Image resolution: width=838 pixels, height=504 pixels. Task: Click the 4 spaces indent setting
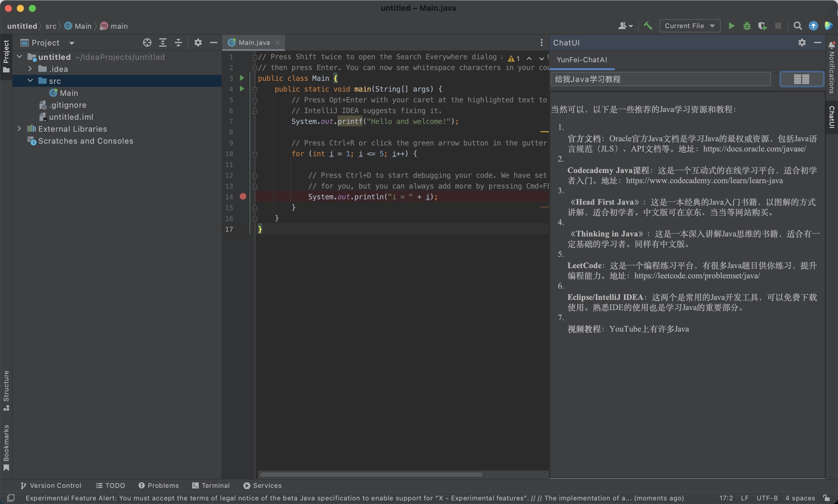pos(800,498)
